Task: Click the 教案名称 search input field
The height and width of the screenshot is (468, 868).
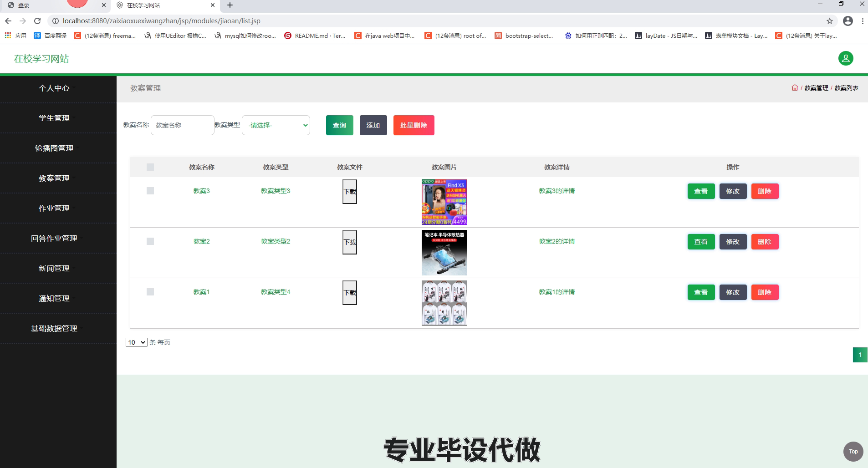Action: [x=183, y=125]
